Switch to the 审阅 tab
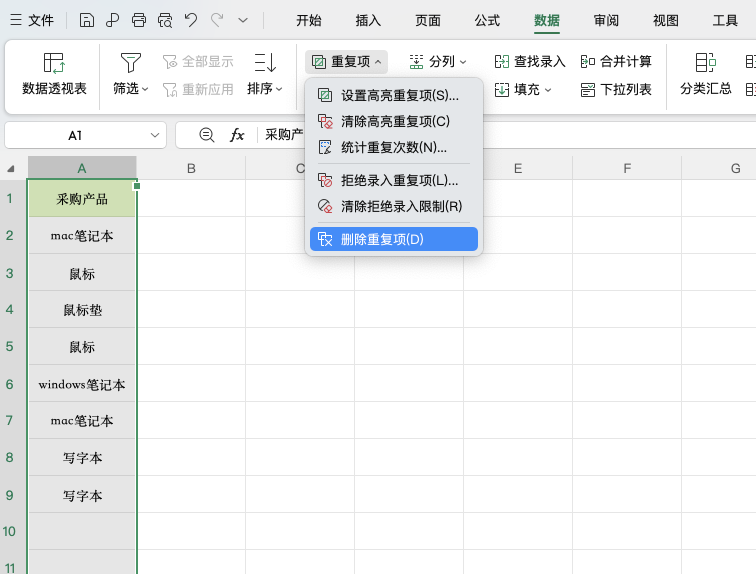756x574 pixels. coord(606,20)
